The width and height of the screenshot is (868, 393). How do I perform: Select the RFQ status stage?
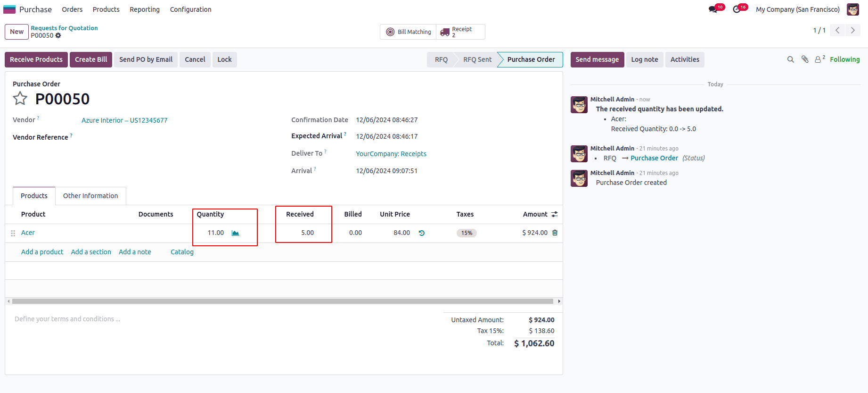[441, 59]
